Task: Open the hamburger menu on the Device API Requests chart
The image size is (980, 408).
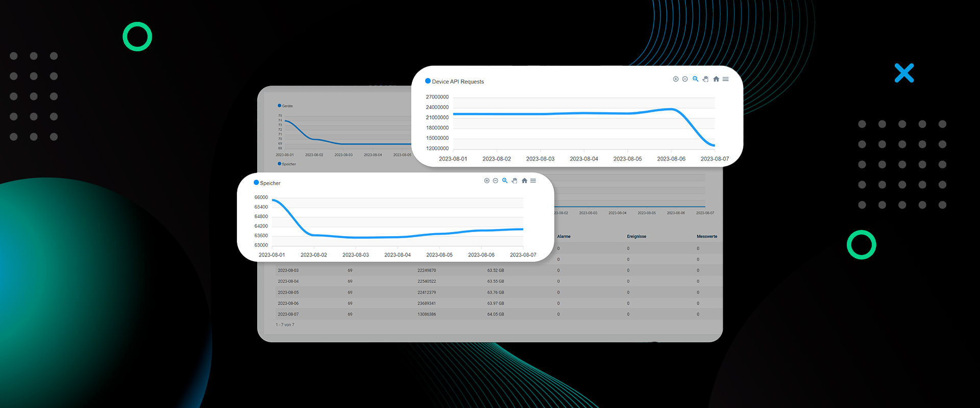Action: pos(725,79)
